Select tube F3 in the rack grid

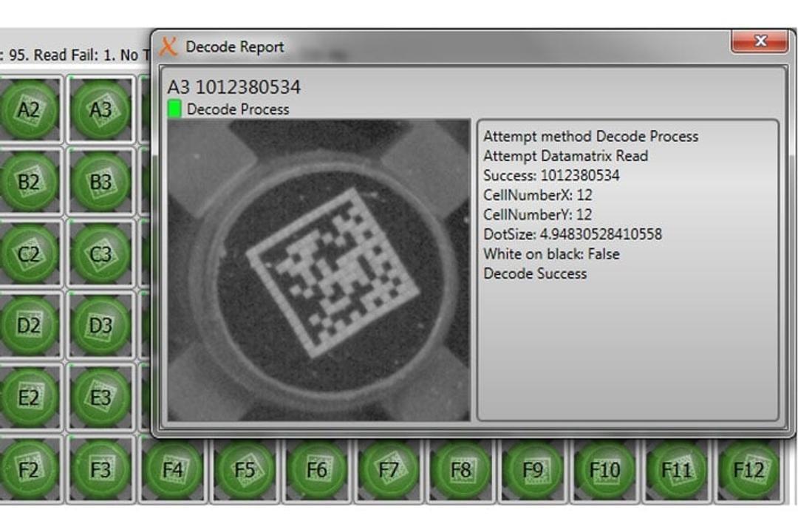coord(100,469)
